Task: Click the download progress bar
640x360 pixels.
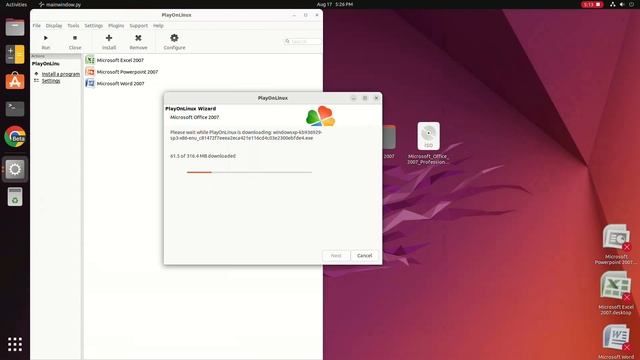Action: [x=249, y=172]
